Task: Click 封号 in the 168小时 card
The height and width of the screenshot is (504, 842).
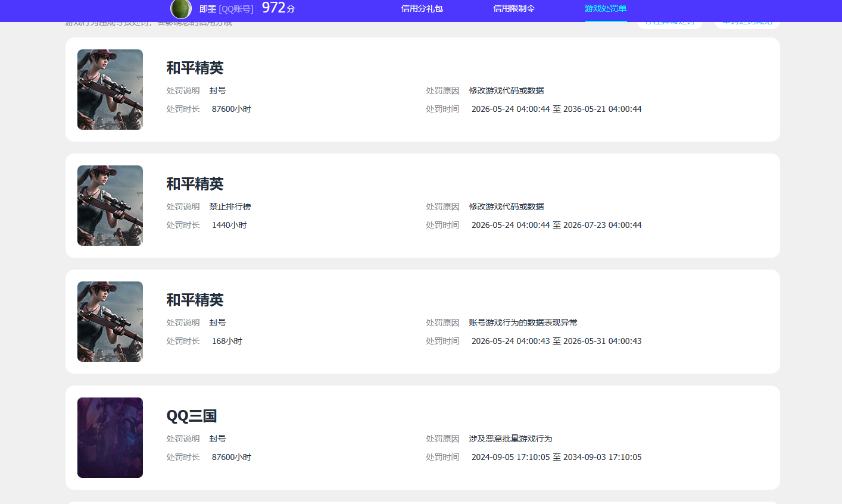Action: 217,323
